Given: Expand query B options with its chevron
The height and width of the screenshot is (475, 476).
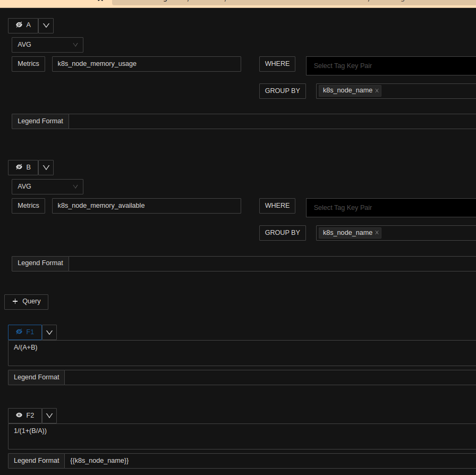Looking at the screenshot, I should 46,167.
